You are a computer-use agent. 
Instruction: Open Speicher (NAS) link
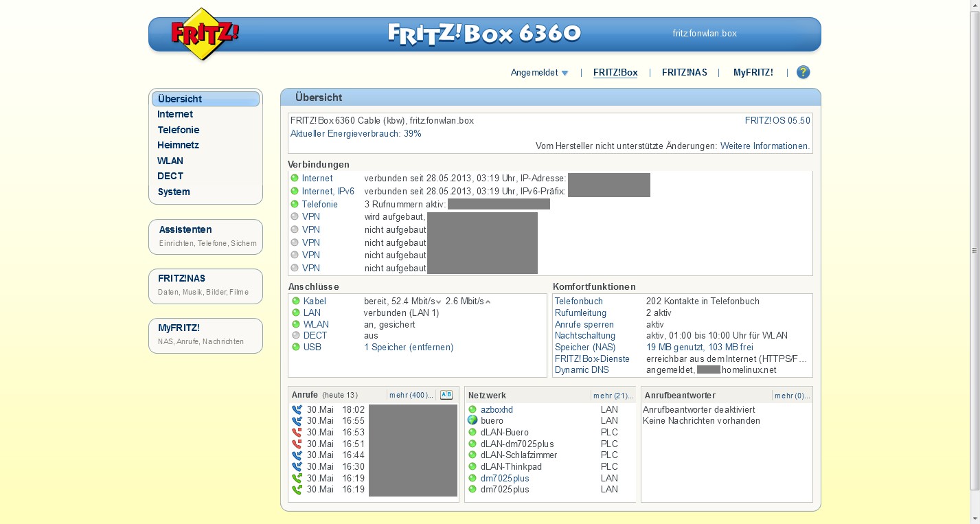coord(585,347)
